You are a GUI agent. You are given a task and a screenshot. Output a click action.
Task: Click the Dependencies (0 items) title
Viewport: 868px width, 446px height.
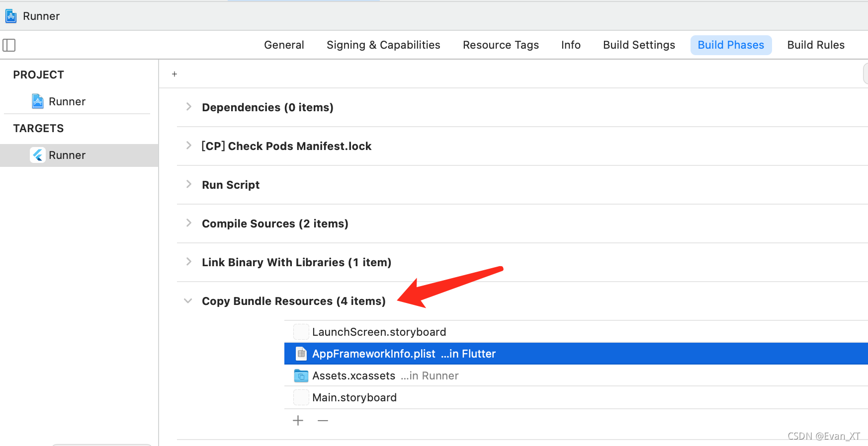tap(267, 107)
